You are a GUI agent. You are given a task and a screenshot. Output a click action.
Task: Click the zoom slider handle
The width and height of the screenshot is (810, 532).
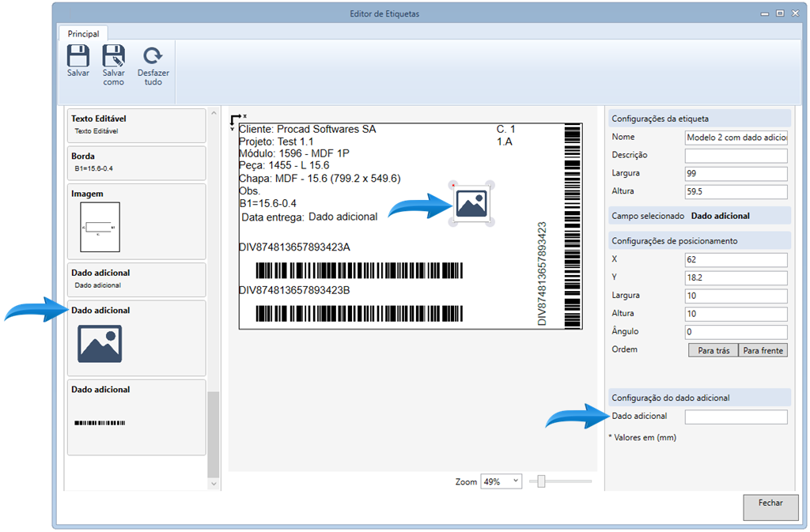[541, 481]
